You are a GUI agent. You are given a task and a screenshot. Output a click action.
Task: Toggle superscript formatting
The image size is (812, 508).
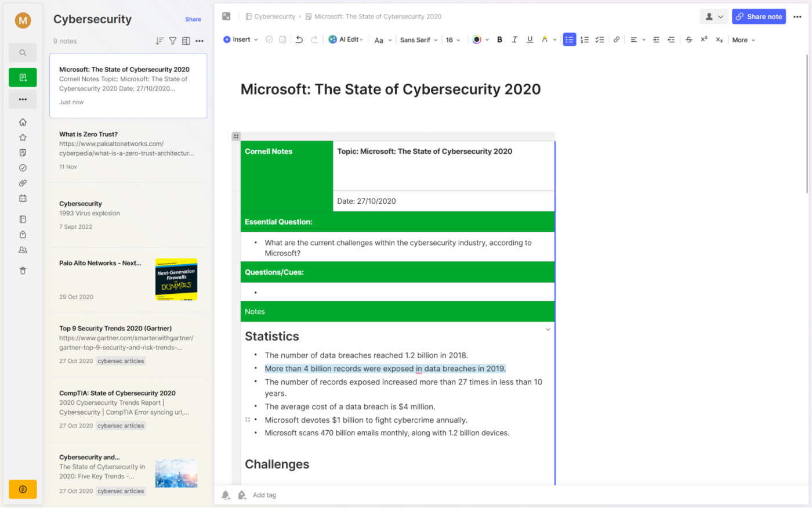pyautogui.click(x=704, y=39)
